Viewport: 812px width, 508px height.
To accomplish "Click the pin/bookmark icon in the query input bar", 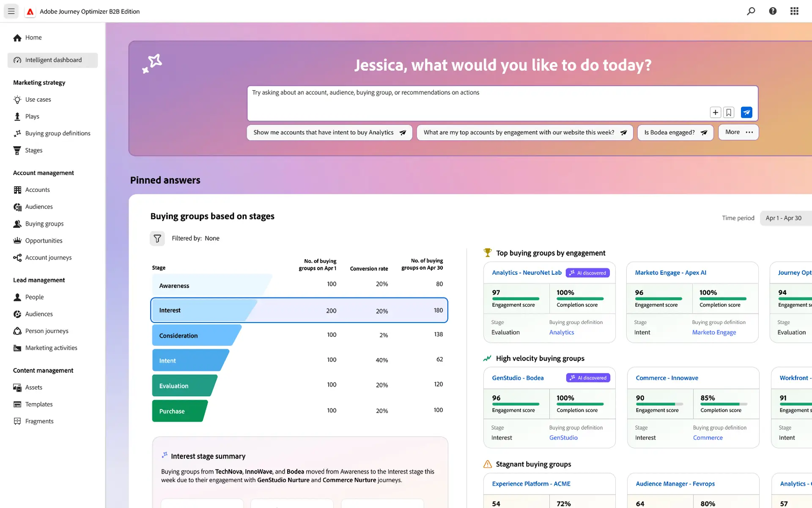I will 728,112.
